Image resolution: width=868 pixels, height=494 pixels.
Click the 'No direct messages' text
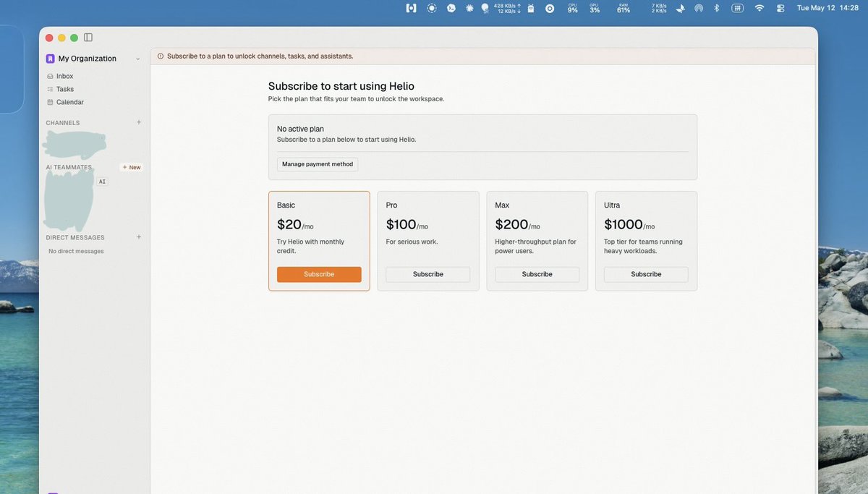(x=76, y=251)
